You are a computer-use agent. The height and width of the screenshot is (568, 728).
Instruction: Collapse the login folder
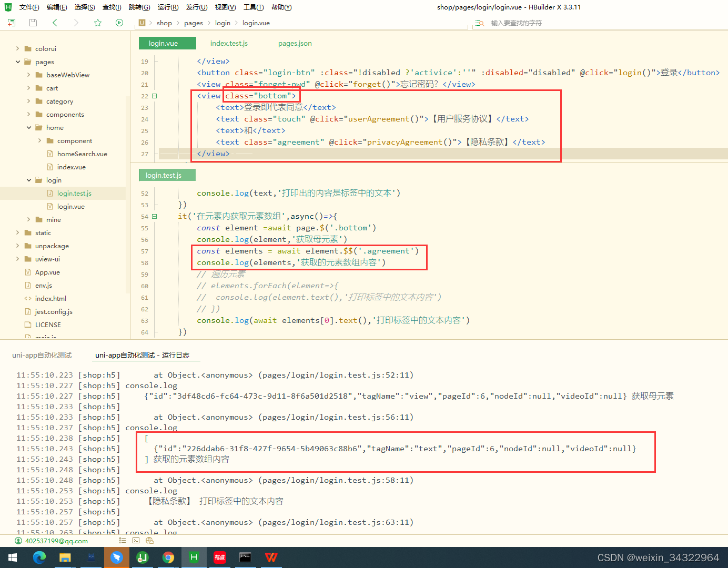coord(29,180)
